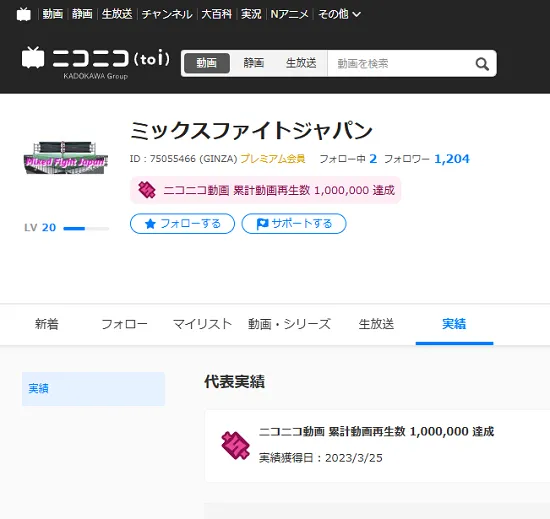Click the LV 20 level label
Image resolution: width=550 pixels, height=519 pixels.
[x=40, y=228]
